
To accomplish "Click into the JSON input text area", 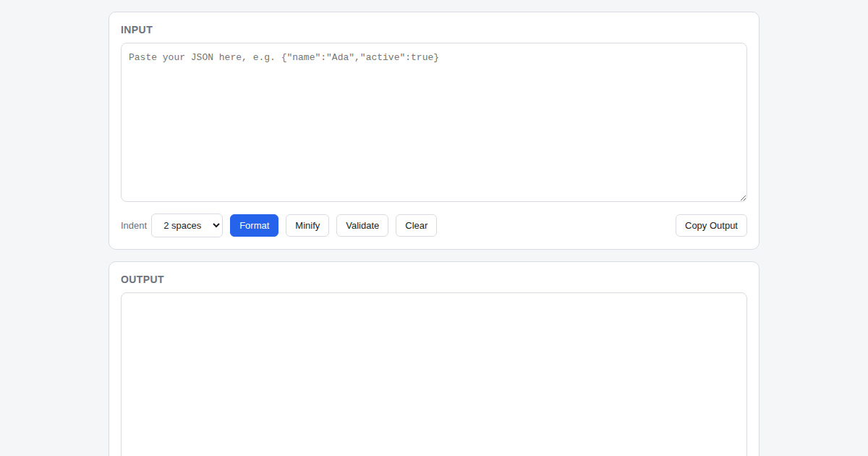I will click(x=433, y=122).
